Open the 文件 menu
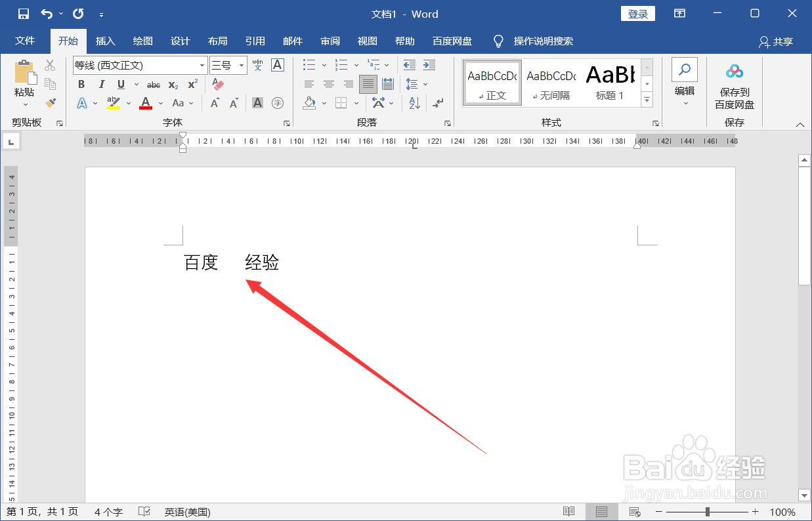The image size is (812, 521). click(25, 41)
